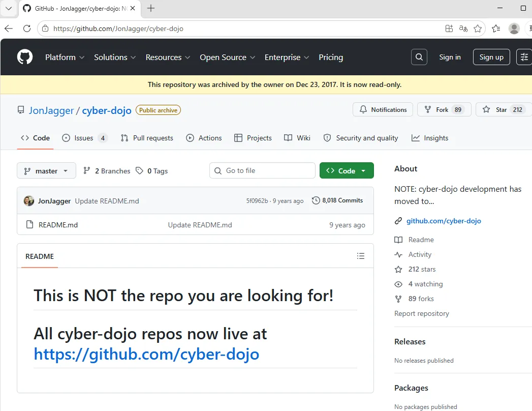Open the Insights tab
This screenshot has height=411, width=532.
click(430, 138)
